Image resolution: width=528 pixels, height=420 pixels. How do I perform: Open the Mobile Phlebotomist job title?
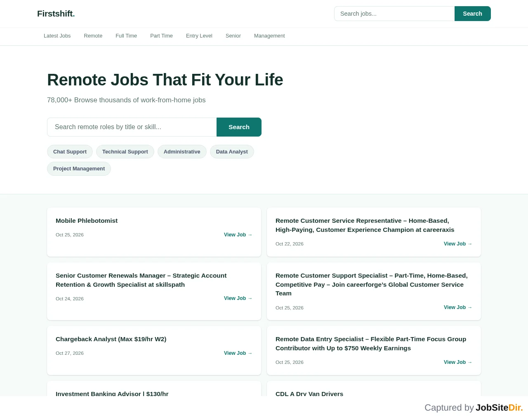pyautogui.click(x=87, y=221)
